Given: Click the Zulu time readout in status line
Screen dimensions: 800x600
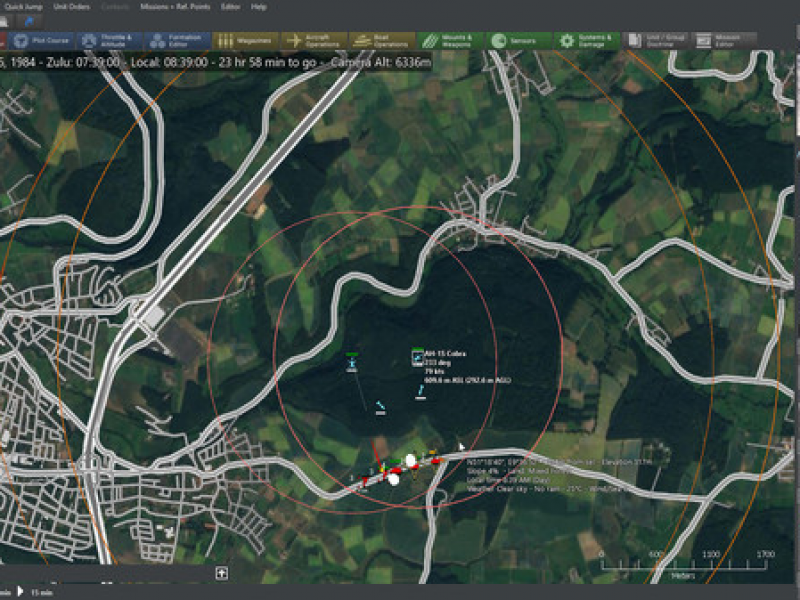Looking at the screenshot, I should pos(83,63).
